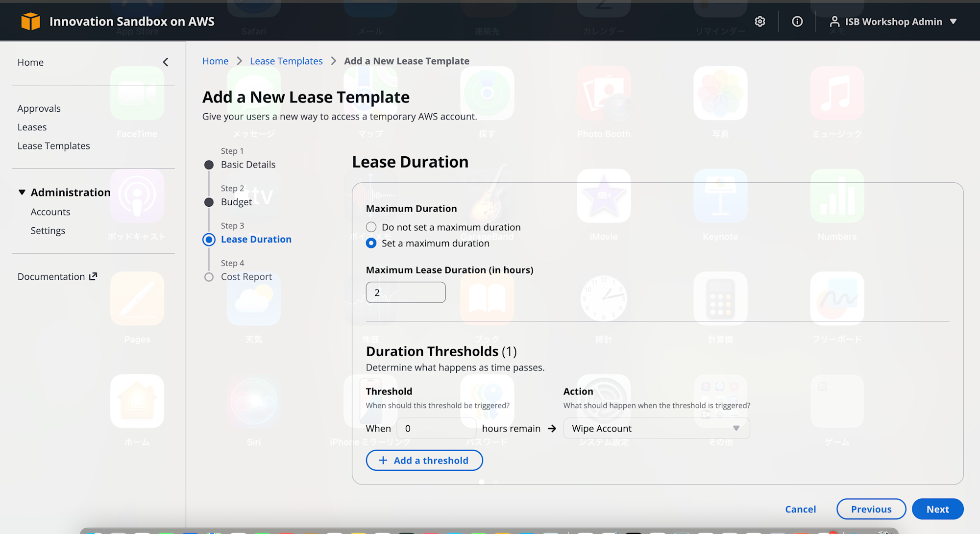This screenshot has height=534, width=980.
Task: Collapse the side navigation with chevron
Action: pyautogui.click(x=166, y=62)
